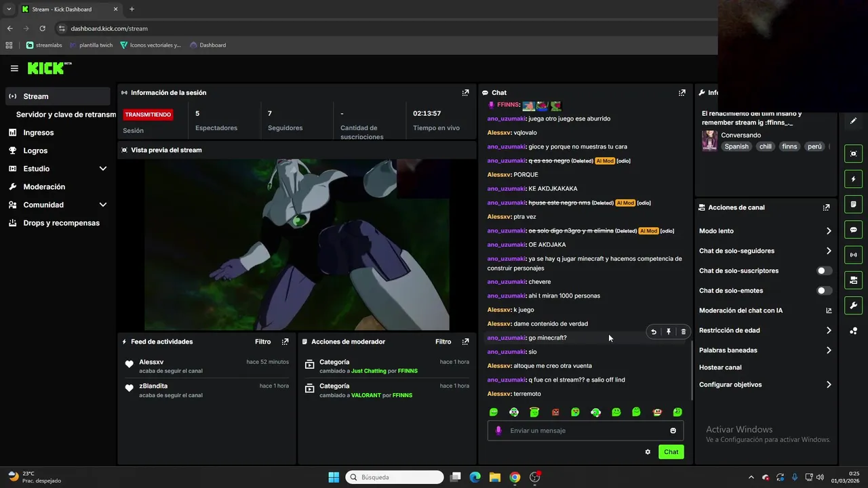Screen dimensions: 868x488
Task: Click the focus frame icon in right sidebar
Action: tap(854, 154)
